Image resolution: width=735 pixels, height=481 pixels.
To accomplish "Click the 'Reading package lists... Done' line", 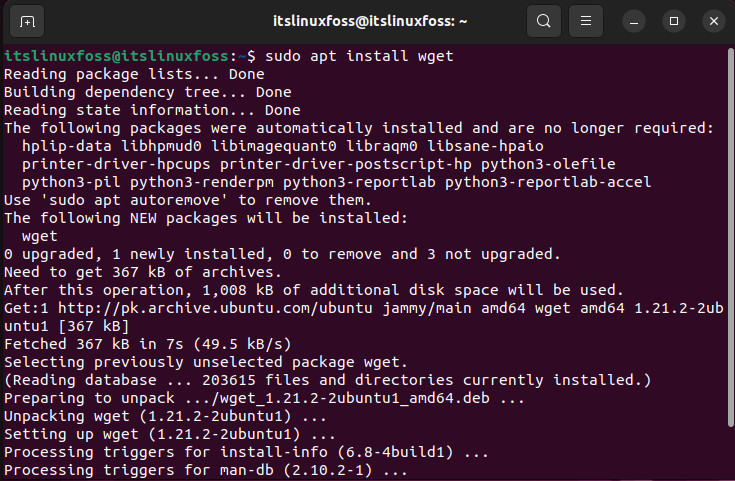I will 134,74.
